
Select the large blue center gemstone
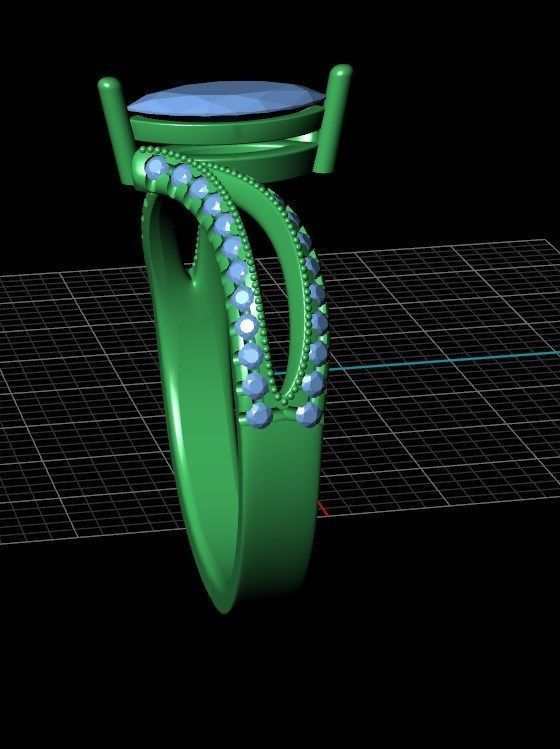[226, 100]
